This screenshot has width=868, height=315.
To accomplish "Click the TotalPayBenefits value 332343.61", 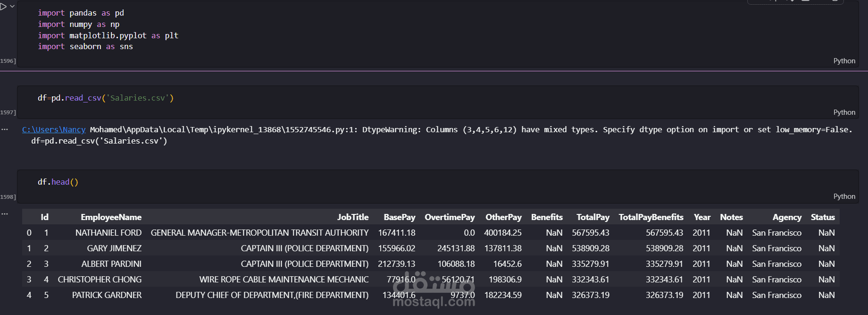I will [665, 280].
